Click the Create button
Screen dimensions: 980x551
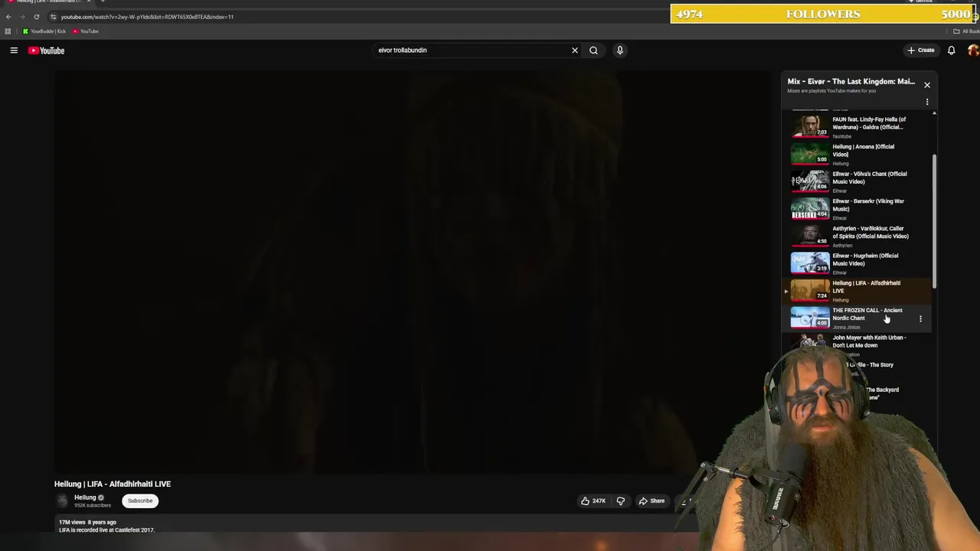pos(921,51)
